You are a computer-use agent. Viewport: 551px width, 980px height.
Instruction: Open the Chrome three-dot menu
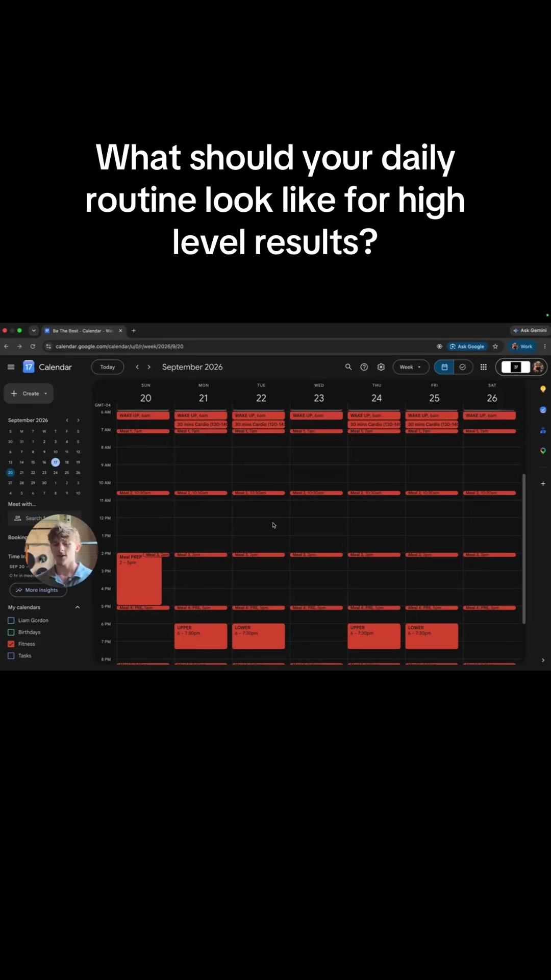pos(545,346)
